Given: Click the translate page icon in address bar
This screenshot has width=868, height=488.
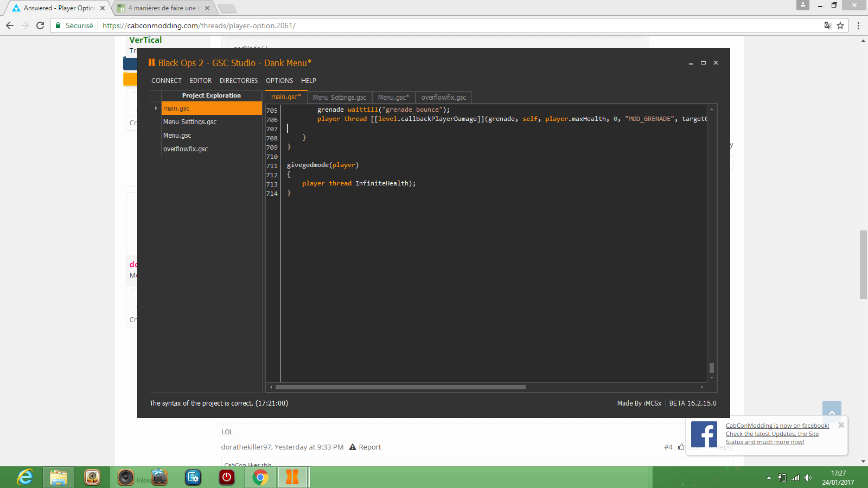Looking at the screenshot, I should [x=828, y=25].
